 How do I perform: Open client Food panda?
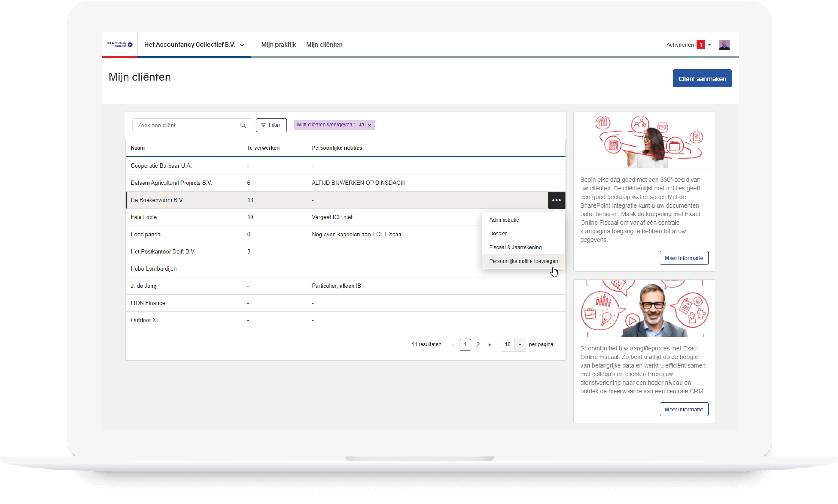tap(145, 234)
